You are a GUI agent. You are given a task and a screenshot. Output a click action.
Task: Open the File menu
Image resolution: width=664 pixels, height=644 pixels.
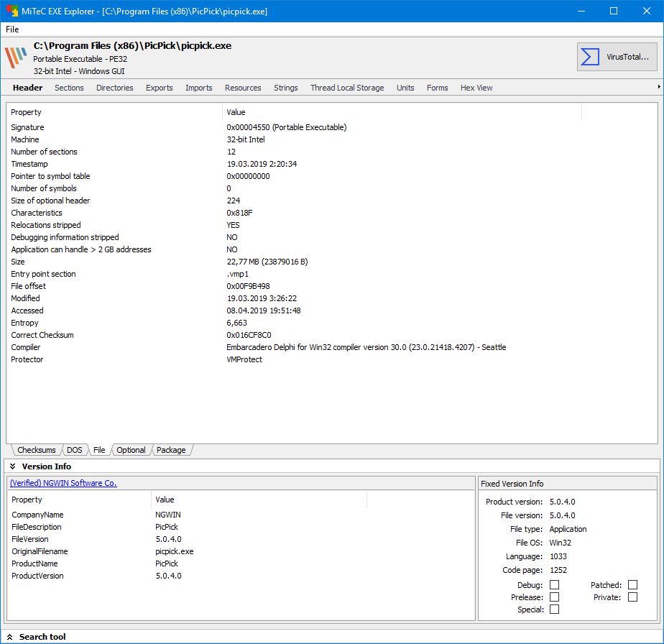(12, 29)
